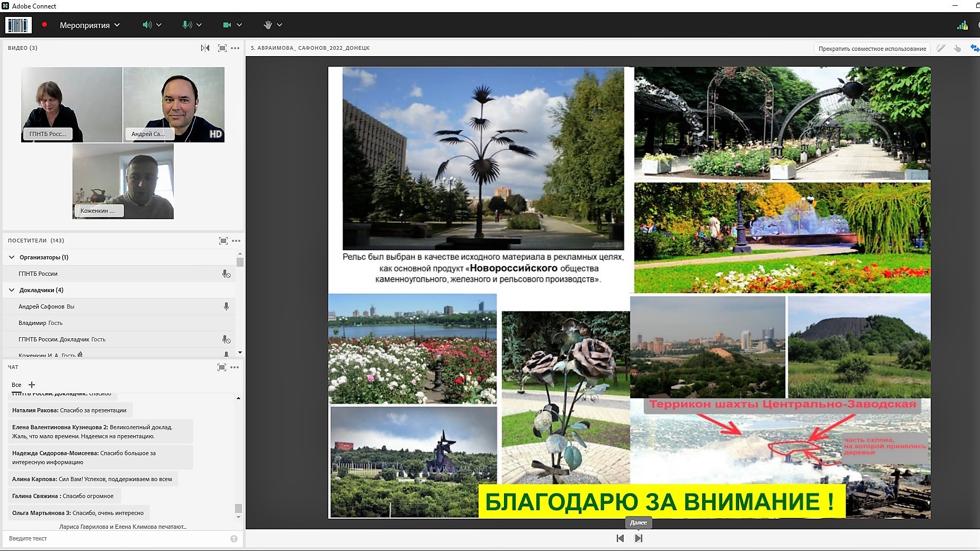Select Андрей Сафонов Вы in the attendee list
Screen dimensions: 980x551
[x=119, y=306]
